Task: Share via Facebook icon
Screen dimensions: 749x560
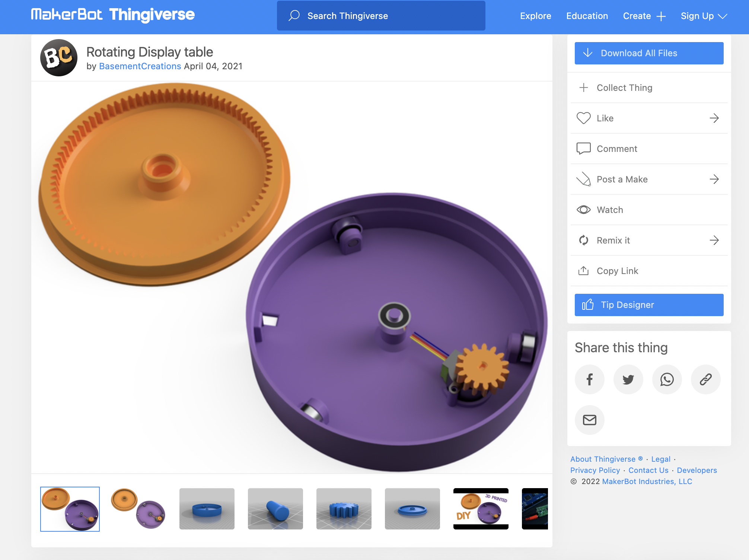Action: [589, 379]
